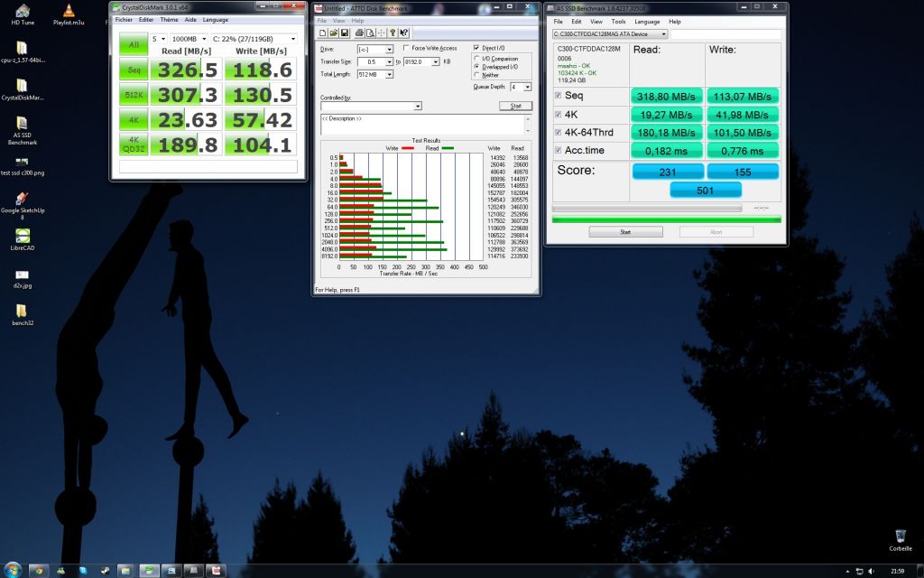Viewport: 924px width, 578px height.
Task: Open the Drive dropdown in ATTO
Action: [374, 49]
